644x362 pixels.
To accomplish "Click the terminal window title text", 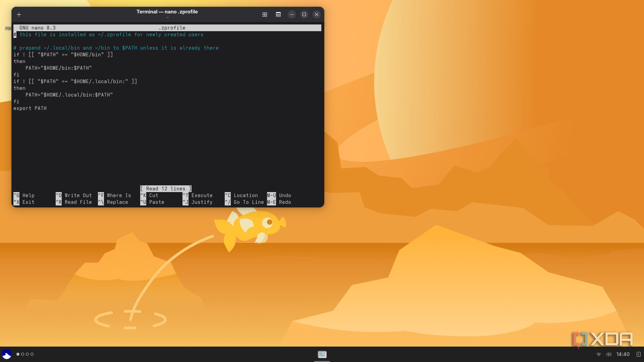I will coord(167,12).
